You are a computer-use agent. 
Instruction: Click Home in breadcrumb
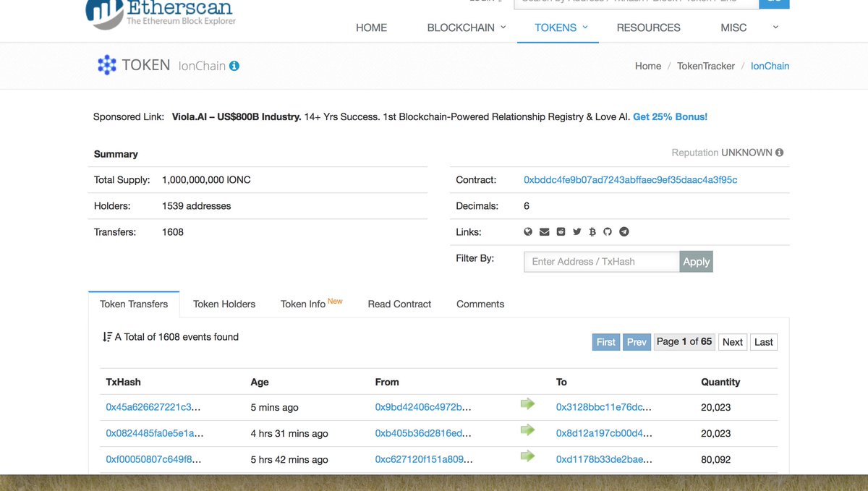648,66
